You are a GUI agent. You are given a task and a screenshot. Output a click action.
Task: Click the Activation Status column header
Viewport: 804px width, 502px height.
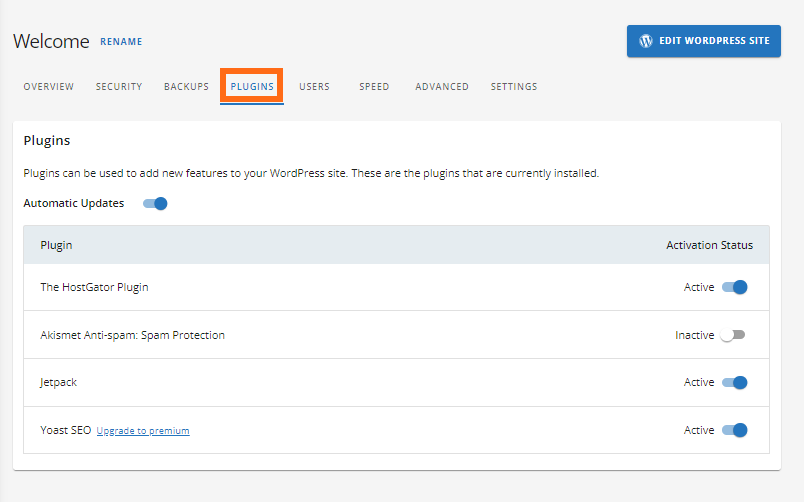pos(710,245)
